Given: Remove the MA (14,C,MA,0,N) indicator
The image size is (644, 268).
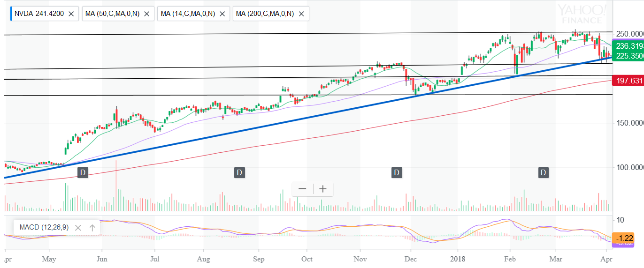Looking at the screenshot, I should (x=222, y=14).
